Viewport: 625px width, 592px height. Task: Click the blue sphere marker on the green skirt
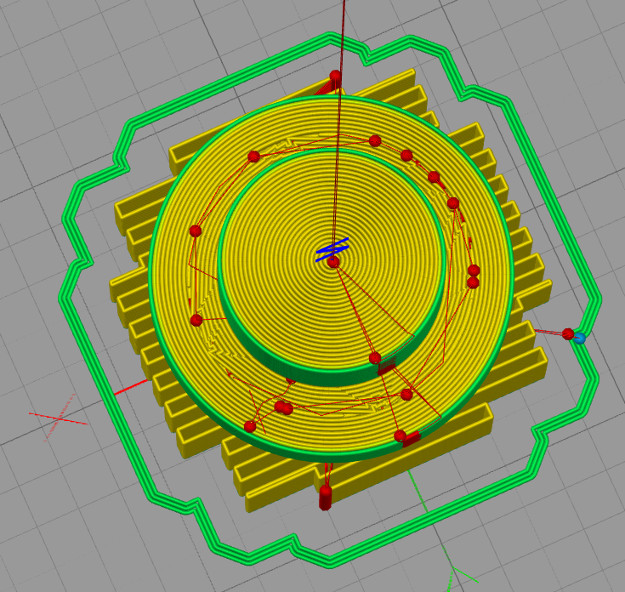coord(580,338)
